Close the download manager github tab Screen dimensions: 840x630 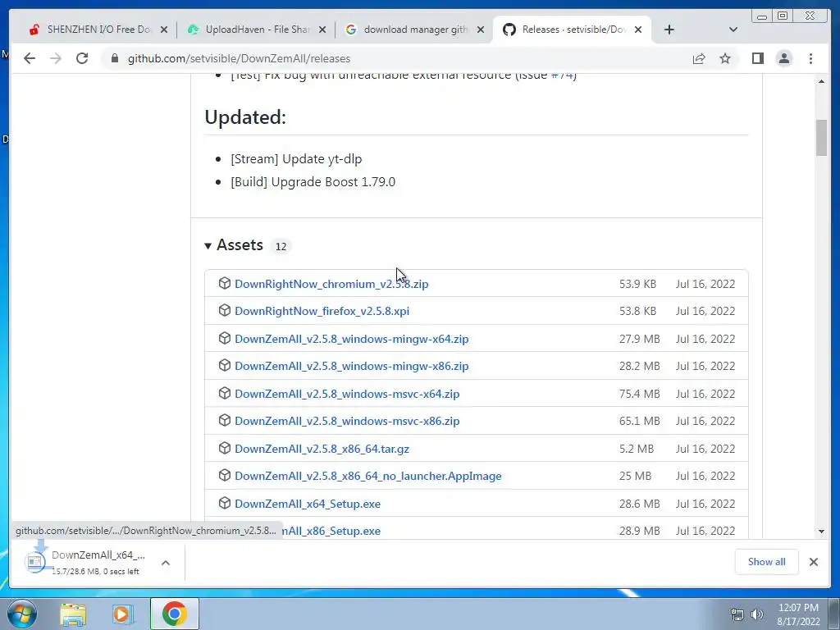(481, 30)
